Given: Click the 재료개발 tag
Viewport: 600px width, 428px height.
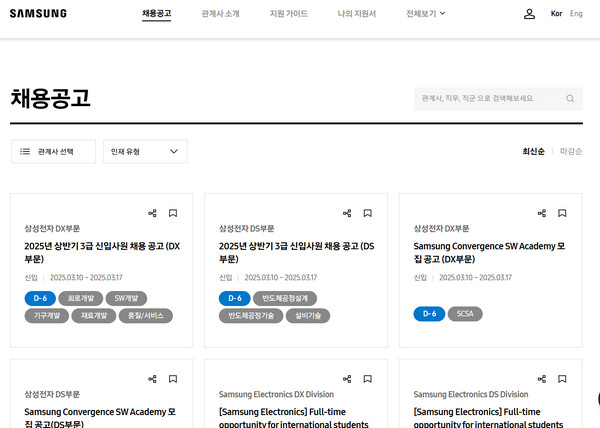Looking at the screenshot, I should [94, 316].
